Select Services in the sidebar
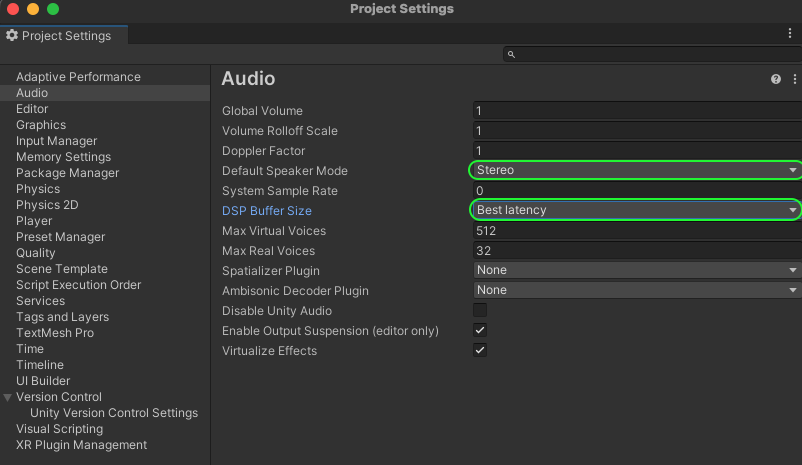The image size is (802, 465). point(40,301)
